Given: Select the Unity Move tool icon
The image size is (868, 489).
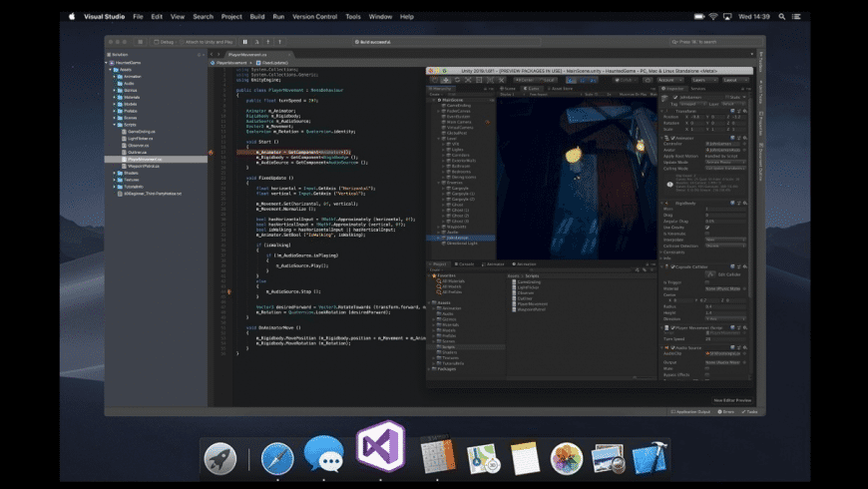Looking at the screenshot, I should tap(446, 80).
